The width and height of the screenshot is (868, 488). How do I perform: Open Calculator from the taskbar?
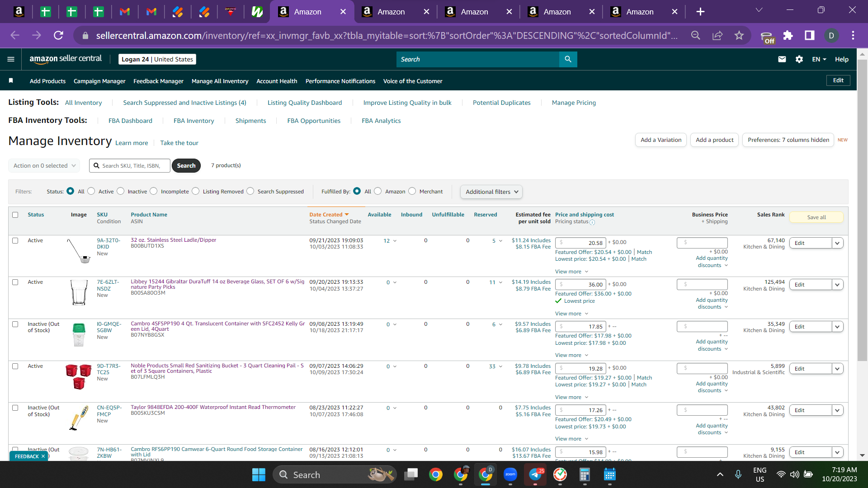click(x=585, y=474)
